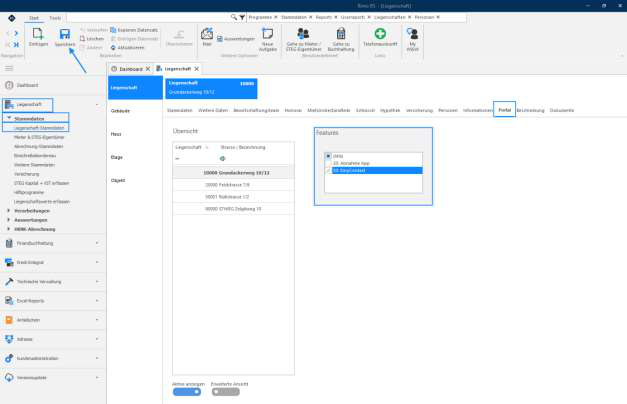This screenshot has width=627, height=404.
Task: Remove the Reports filter tag
Action: point(335,17)
